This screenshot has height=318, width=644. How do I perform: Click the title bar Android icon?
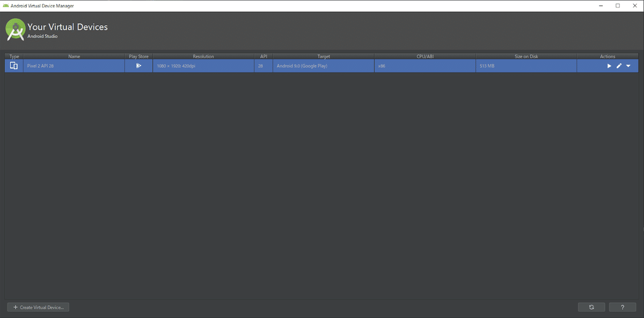[x=5, y=5]
